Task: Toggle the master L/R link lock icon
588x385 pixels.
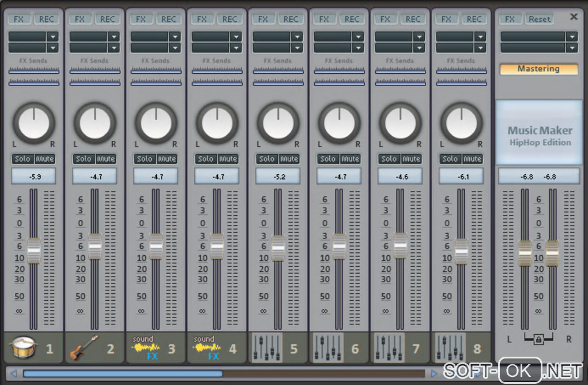Action: 538,339
